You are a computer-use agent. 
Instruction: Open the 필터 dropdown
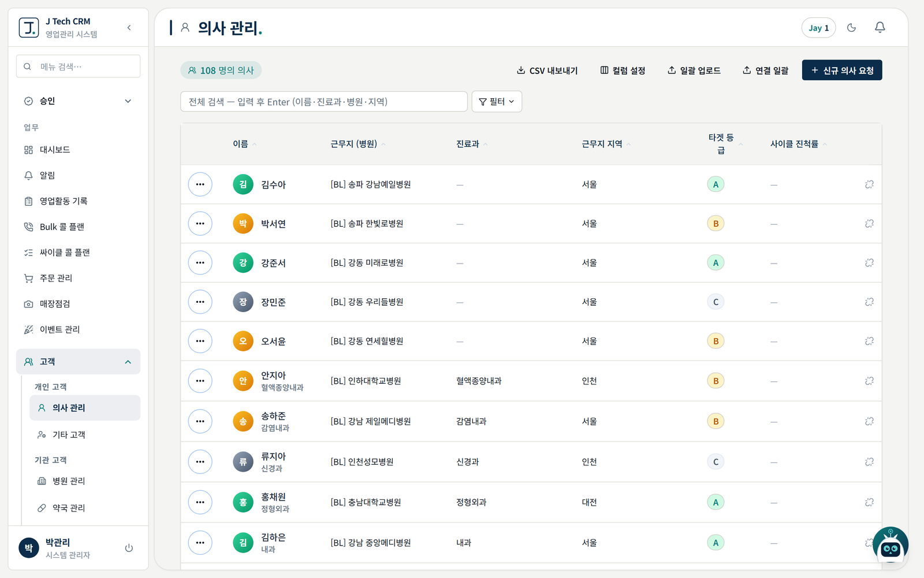tap(497, 102)
